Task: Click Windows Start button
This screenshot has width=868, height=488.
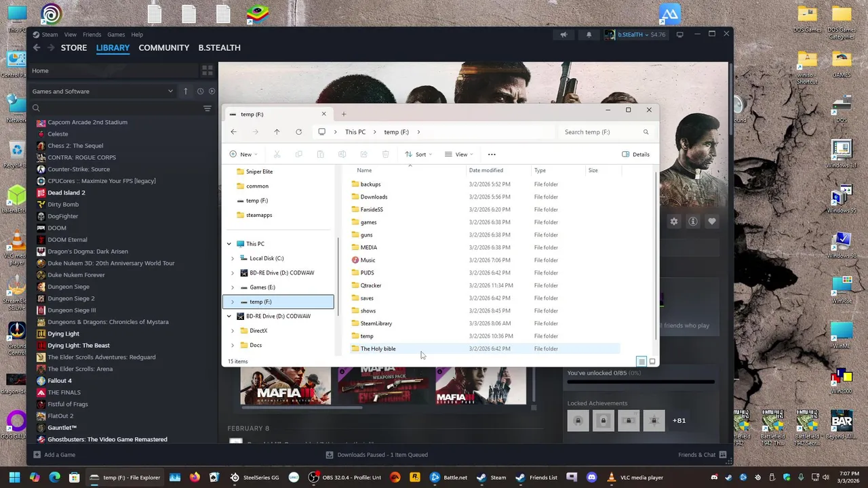Action: click(15, 477)
